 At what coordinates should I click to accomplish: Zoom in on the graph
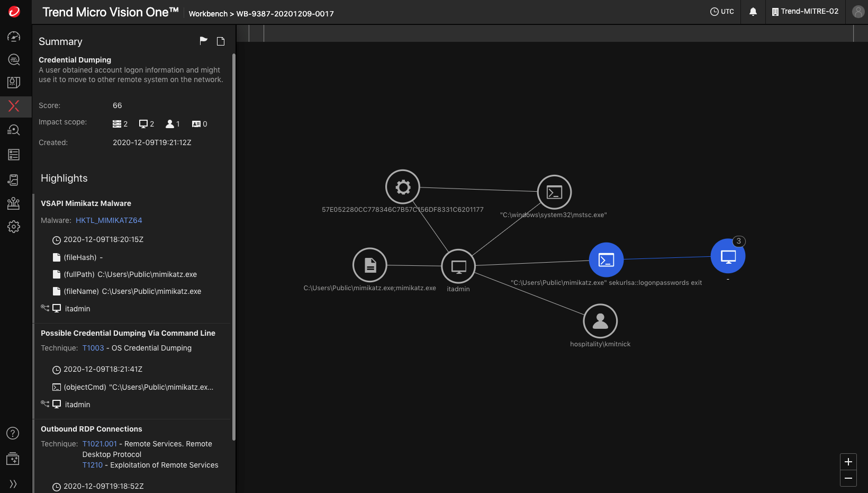pos(848,462)
